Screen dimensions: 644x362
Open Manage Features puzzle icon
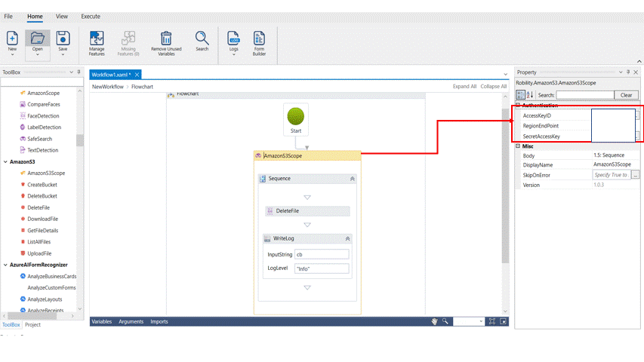(x=97, y=38)
